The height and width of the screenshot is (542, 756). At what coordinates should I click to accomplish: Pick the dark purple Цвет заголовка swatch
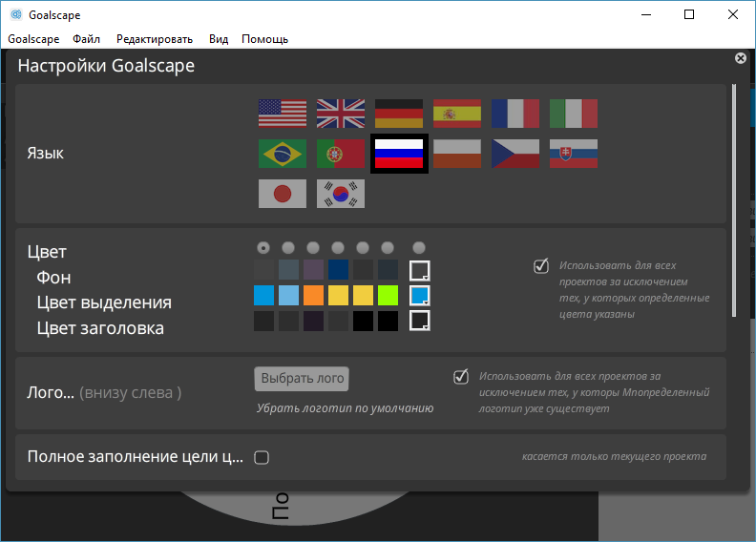[x=313, y=321]
